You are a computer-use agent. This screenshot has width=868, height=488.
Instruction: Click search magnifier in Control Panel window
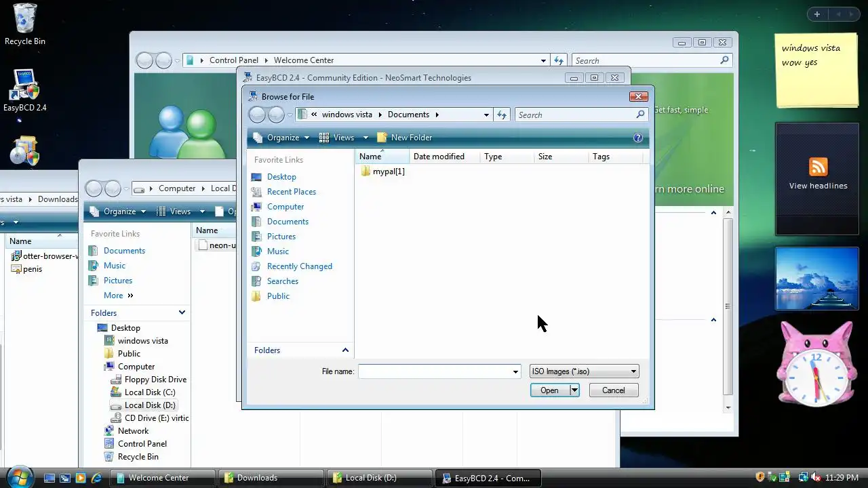click(x=724, y=60)
